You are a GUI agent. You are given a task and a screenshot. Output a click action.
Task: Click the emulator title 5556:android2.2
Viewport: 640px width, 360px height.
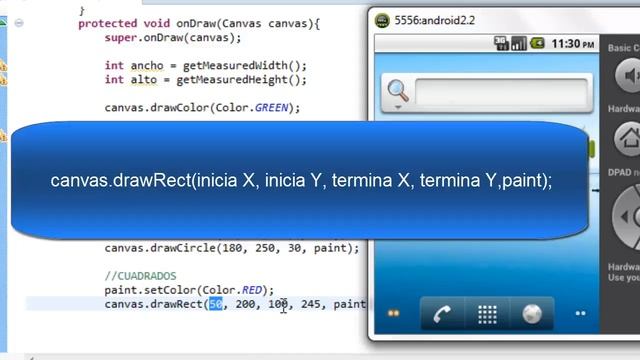click(x=434, y=20)
